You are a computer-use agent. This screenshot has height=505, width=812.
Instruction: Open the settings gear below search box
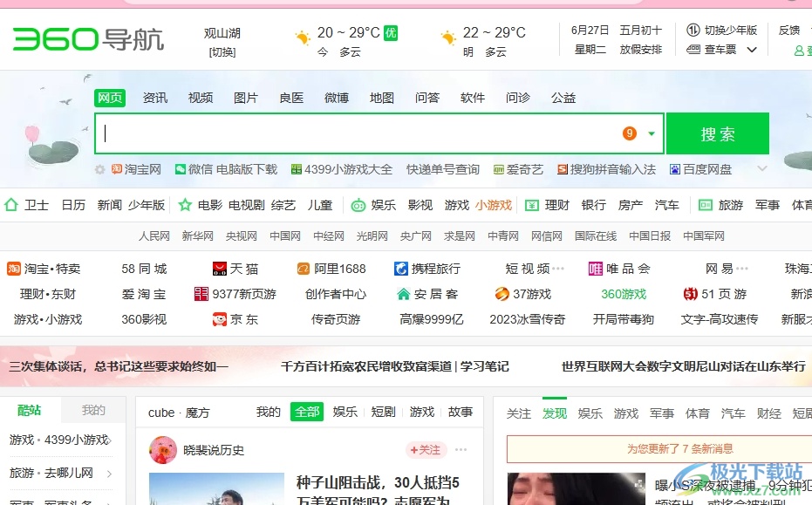(x=100, y=169)
